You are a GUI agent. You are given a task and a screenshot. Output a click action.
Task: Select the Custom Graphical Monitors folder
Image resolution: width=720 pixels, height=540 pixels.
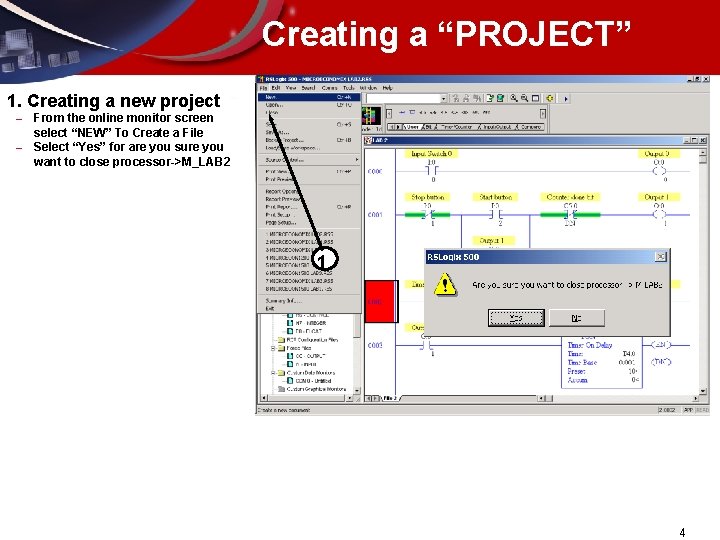click(312, 389)
